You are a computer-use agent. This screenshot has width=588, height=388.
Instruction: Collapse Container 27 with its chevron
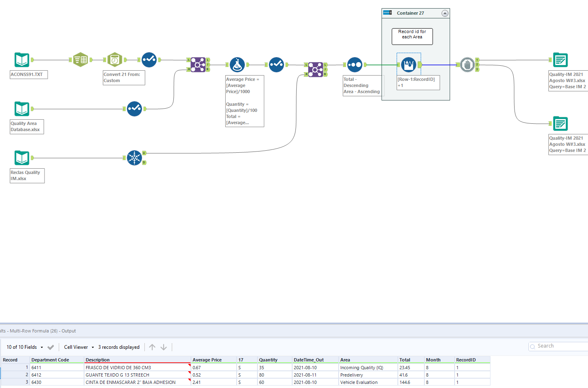pyautogui.click(x=445, y=13)
